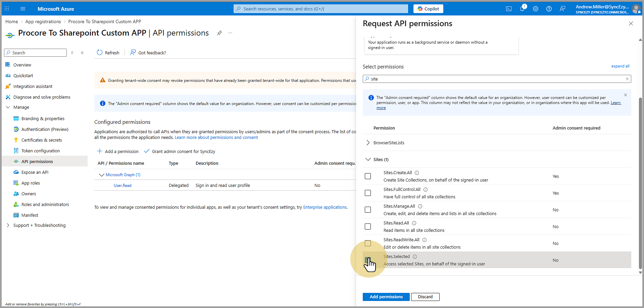Click the help question mark icon

549,9
